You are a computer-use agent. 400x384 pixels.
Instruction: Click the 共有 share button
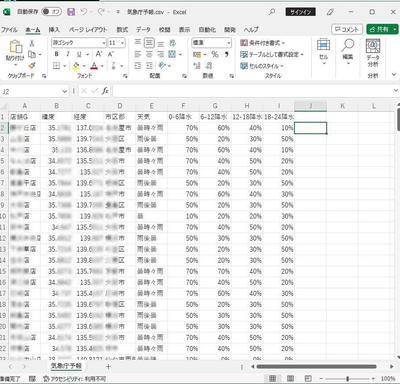[382, 29]
